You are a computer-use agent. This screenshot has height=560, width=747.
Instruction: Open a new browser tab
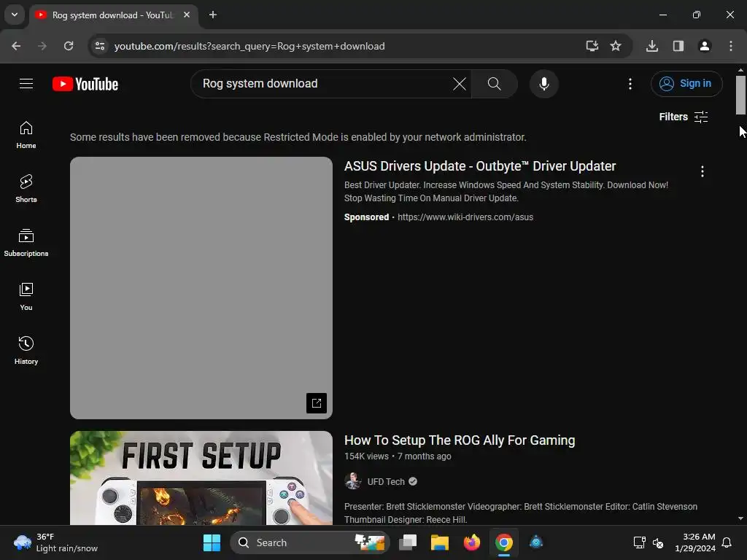(213, 15)
